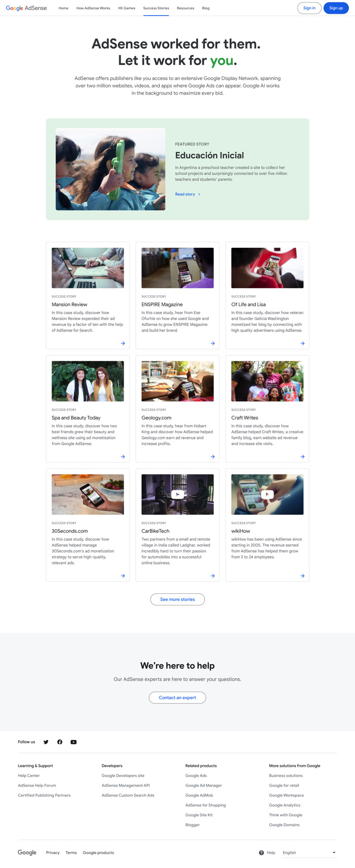Open the Google logo in footer
The width and height of the screenshot is (355, 868).
(x=27, y=853)
